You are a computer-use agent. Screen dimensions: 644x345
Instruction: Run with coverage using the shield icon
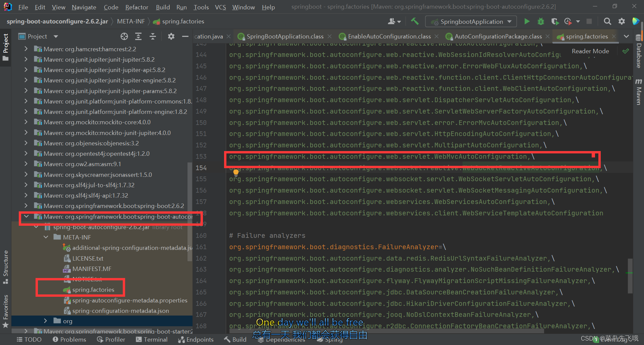pos(555,21)
